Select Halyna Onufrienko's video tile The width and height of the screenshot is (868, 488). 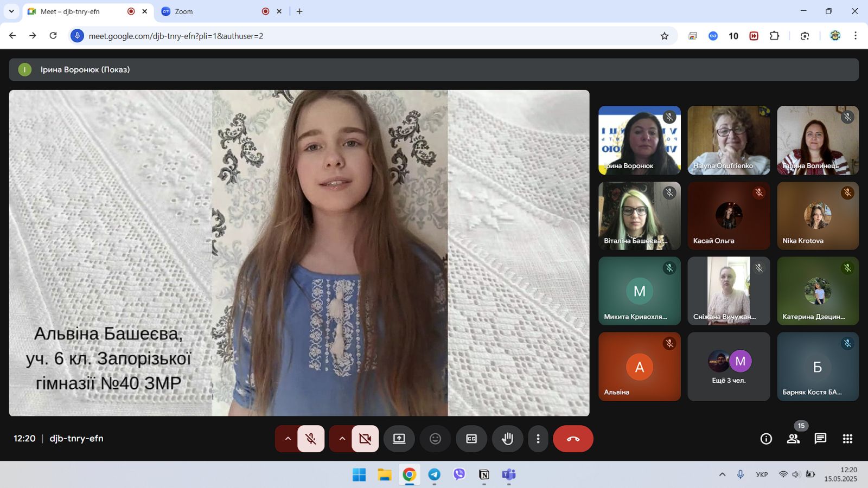pyautogui.click(x=729, y=140)
